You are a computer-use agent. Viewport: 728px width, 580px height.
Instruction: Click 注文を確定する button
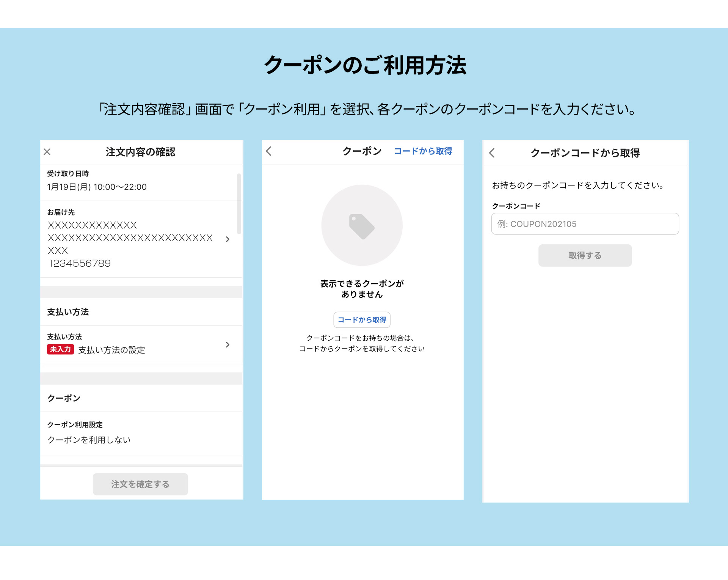click(x=140, y=484)
